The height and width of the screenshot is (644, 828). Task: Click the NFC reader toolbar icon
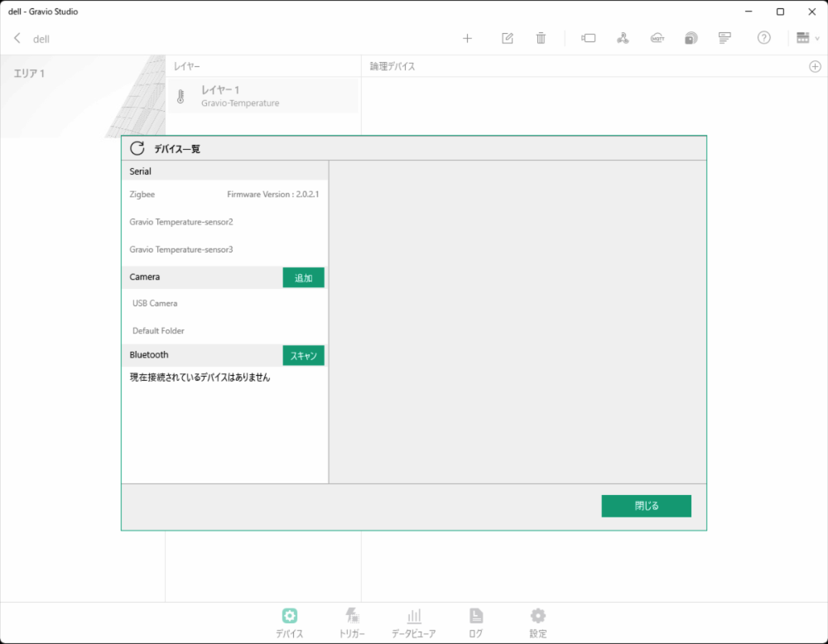point(691,38)
